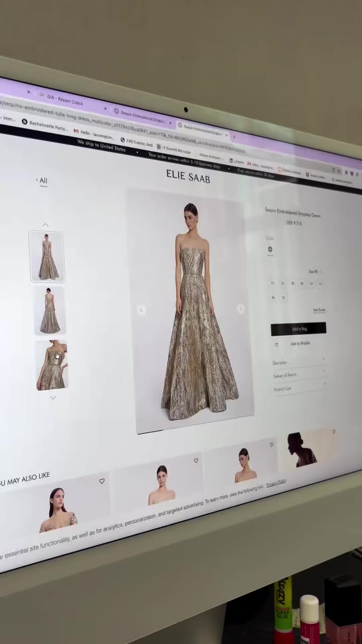Open the Size Guide link

coord(319,310)
